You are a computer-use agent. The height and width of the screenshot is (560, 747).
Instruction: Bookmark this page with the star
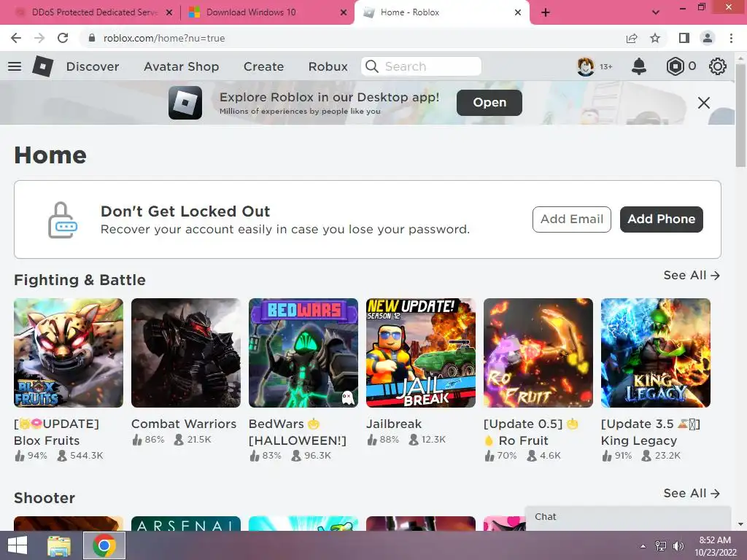655,38
